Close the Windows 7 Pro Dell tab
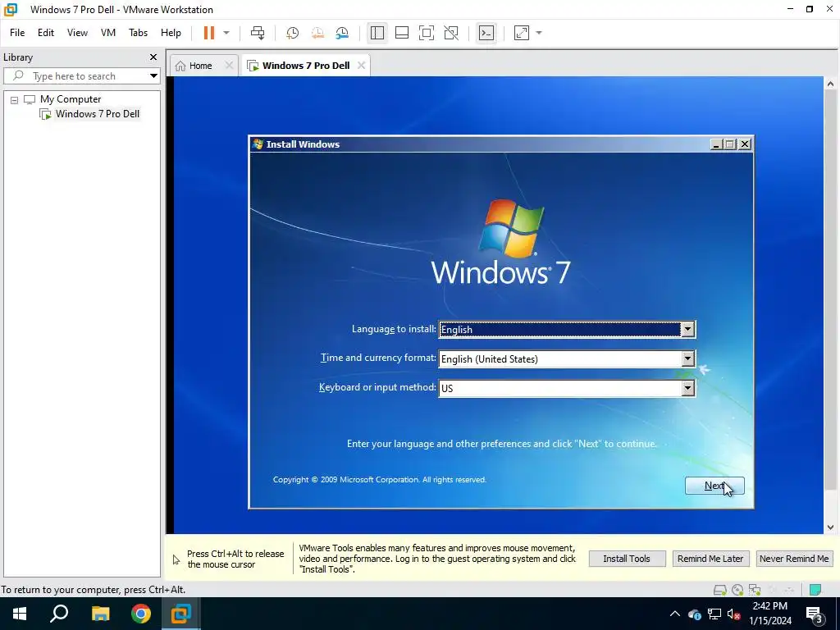The height and width of the screenshot is (630, 840). tap(362, 66)
